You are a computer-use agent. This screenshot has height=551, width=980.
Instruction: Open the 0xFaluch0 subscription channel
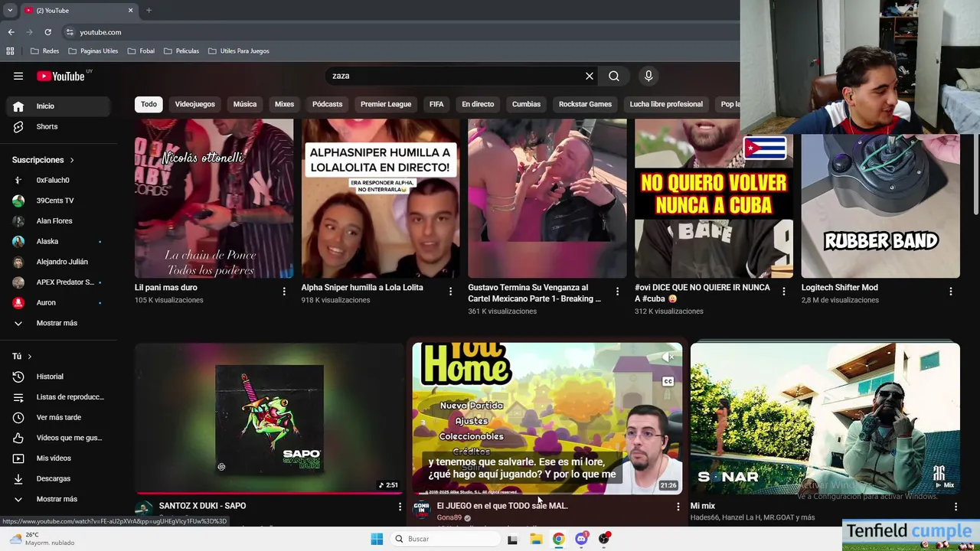[57, 180]
